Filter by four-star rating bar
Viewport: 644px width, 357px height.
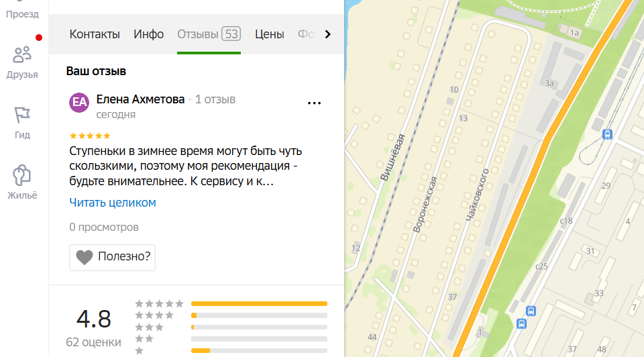259,315
